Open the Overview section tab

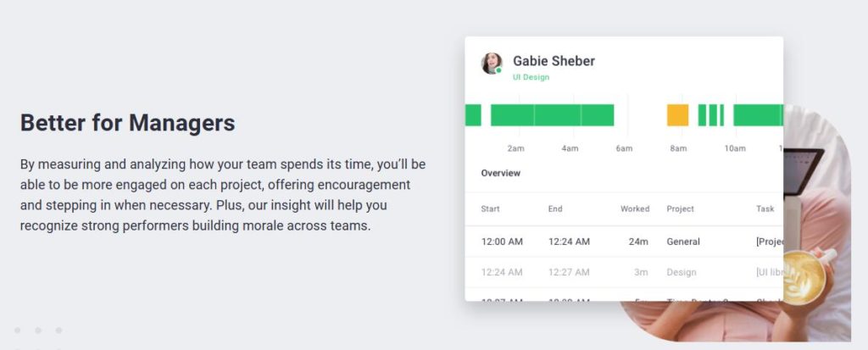(x=501, y=174)
